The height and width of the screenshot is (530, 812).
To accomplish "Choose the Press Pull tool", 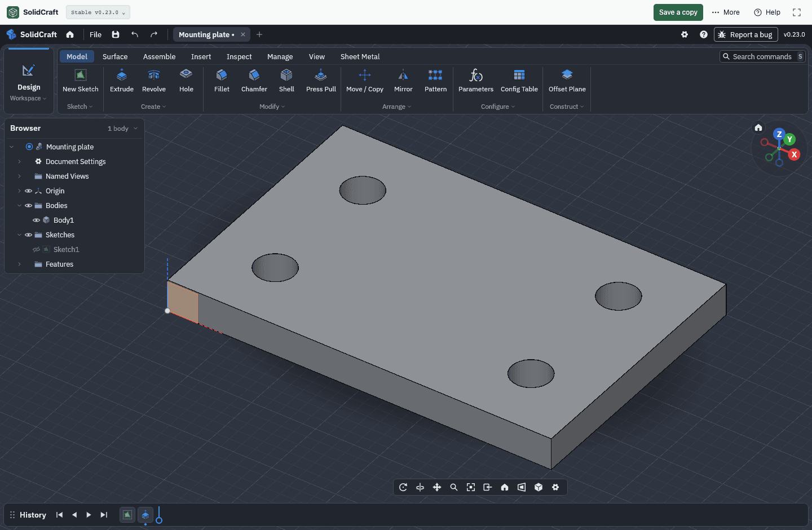I will pyautogui.click(x=321, y=81).
